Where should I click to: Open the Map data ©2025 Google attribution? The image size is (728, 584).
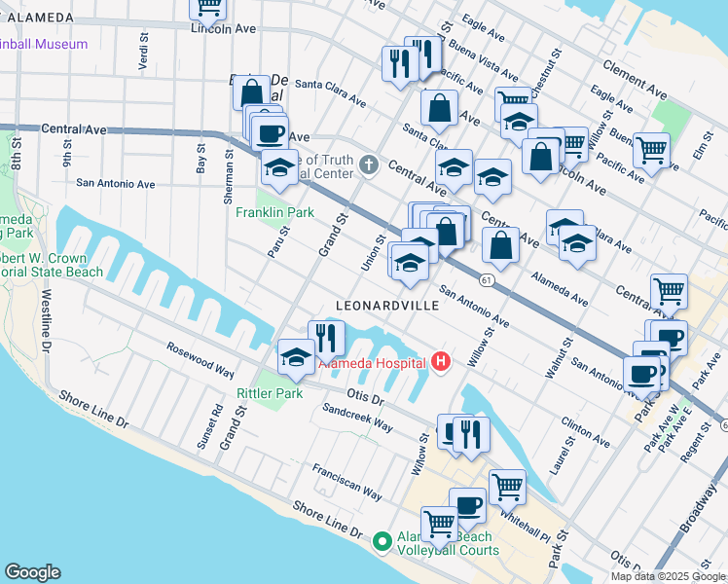(669, 577)
